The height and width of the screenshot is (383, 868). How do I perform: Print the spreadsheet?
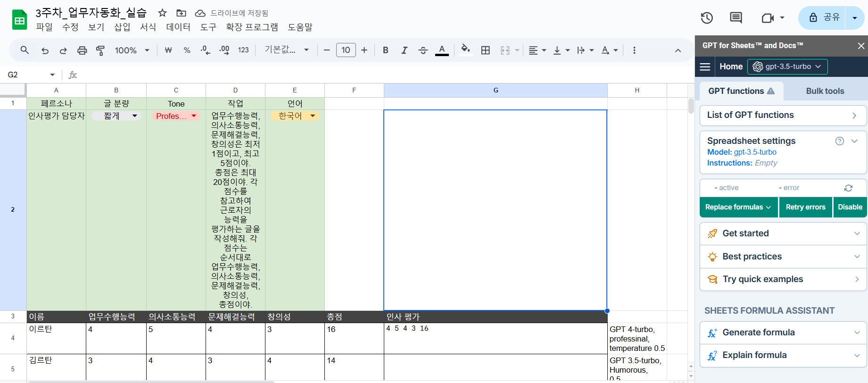pos(82,50)
